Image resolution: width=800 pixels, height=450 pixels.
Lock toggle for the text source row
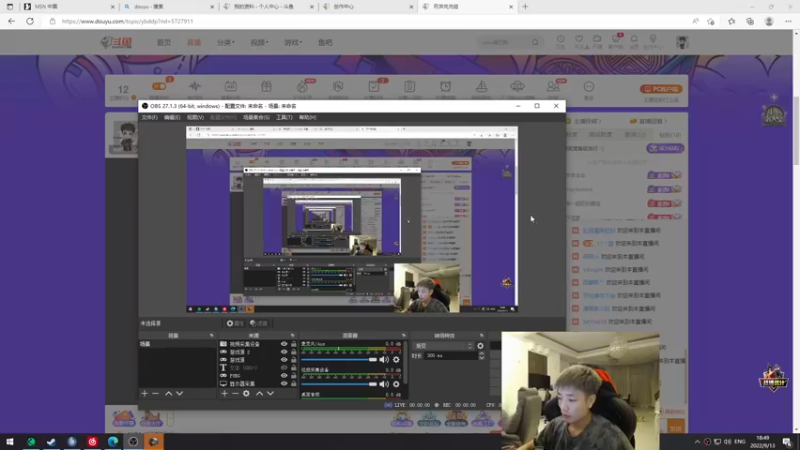[293, 368]
